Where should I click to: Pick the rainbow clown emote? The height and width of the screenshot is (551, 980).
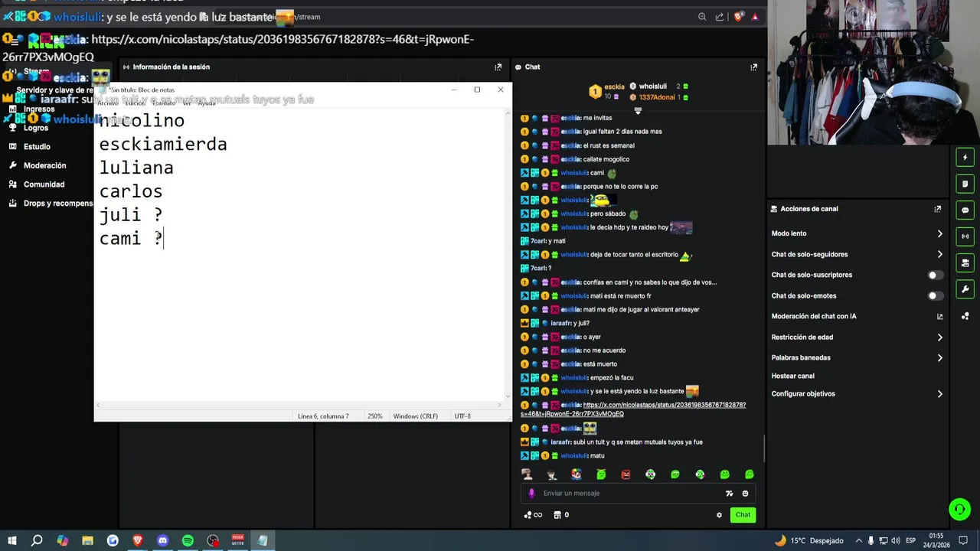tap(576, 474)
